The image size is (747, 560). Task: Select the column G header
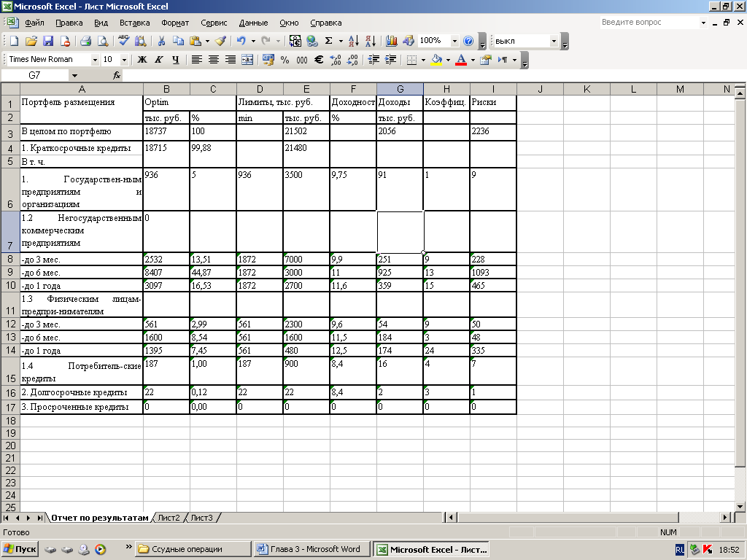pos(400,89)
